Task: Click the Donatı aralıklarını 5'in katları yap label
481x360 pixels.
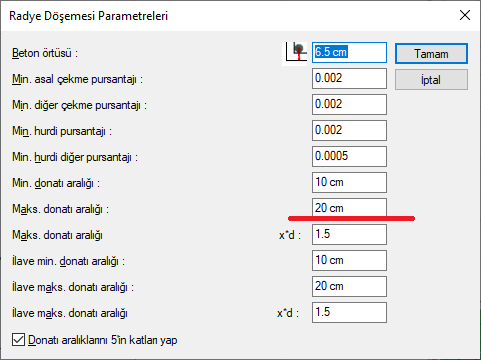Action: click(103, 340)
